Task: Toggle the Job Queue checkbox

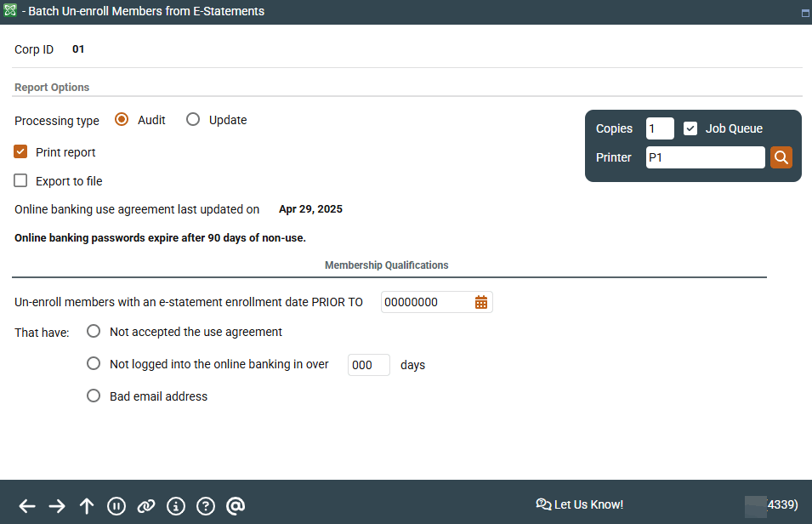Action: [x=690, y=128]
